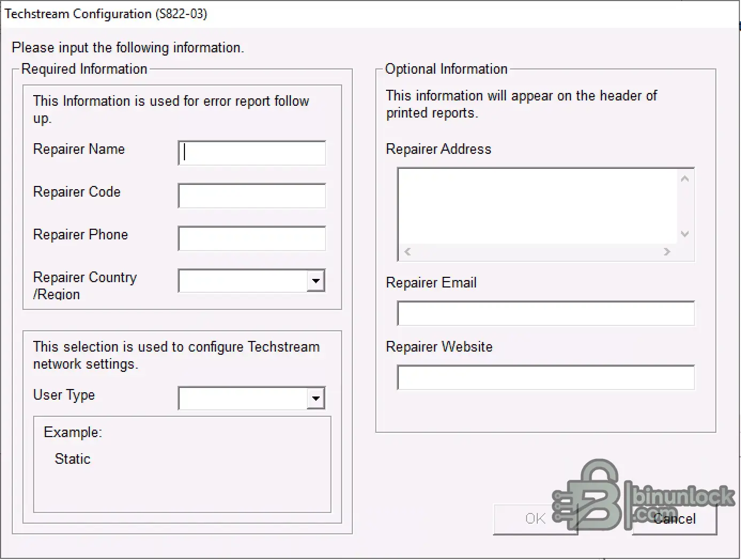Image resolution: width=741 pixels, height=560 pixels.
Task: Click the 'Required Information' group heading
Action: click(x=84, y=69)
